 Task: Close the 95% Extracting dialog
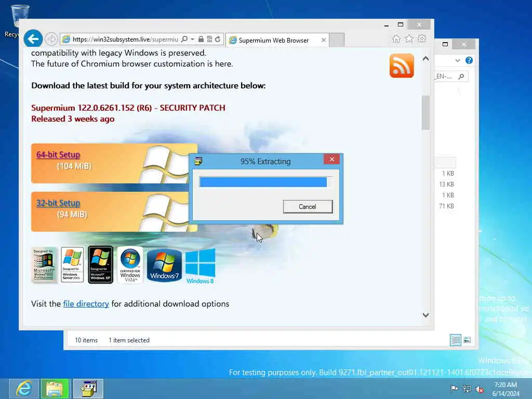[x=331, y=159]
